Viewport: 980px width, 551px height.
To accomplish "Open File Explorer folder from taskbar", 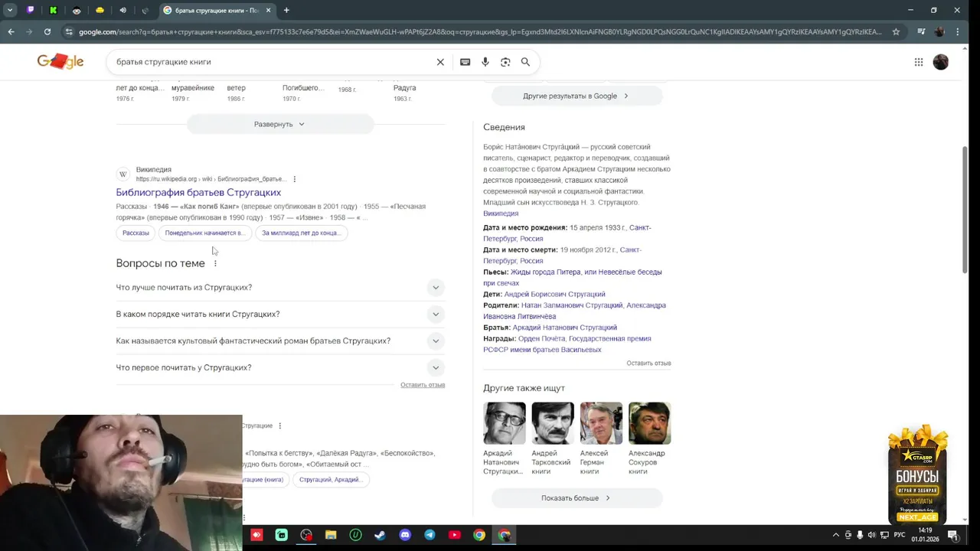I will pyautogui.click(x=331, y=535).
